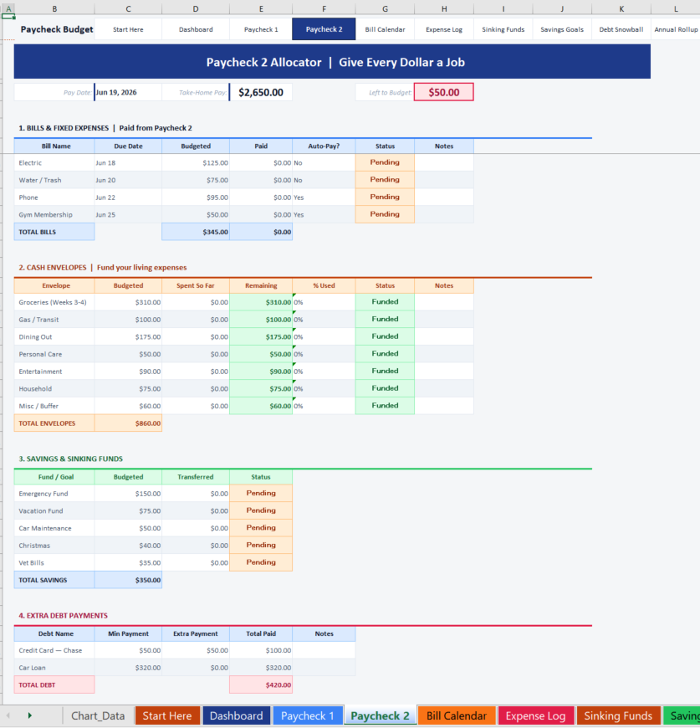Select column H header

tap(444, 8)
